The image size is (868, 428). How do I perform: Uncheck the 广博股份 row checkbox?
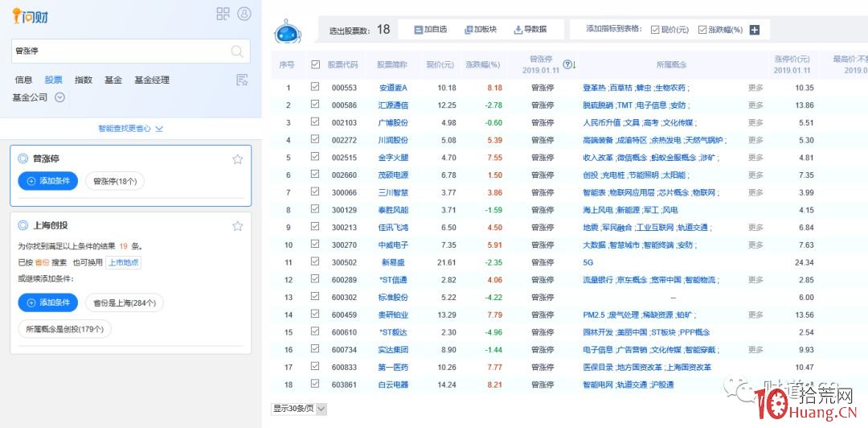coord(316,122)
